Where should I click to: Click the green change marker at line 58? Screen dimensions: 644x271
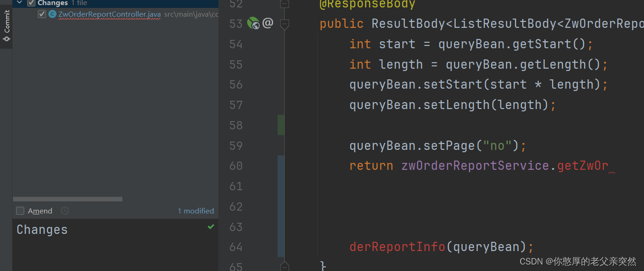click(281, 125)
